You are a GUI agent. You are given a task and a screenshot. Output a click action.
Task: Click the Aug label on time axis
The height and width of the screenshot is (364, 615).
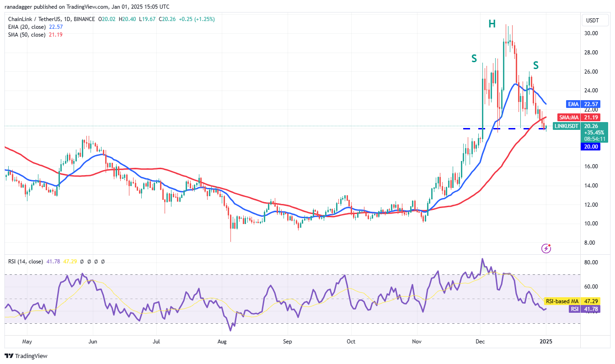pos(222,341)
